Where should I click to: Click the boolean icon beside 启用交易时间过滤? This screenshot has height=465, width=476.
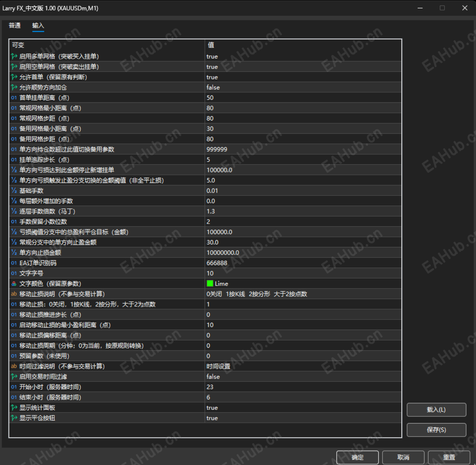tap(14, 376)
